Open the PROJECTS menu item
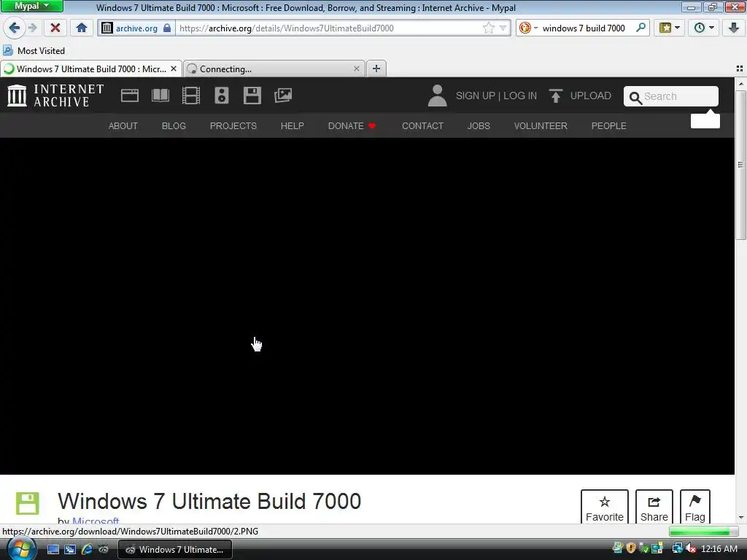 (233, 125)
